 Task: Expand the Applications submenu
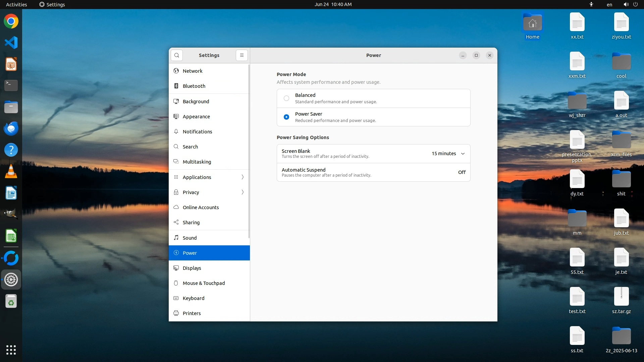(243, 177)
